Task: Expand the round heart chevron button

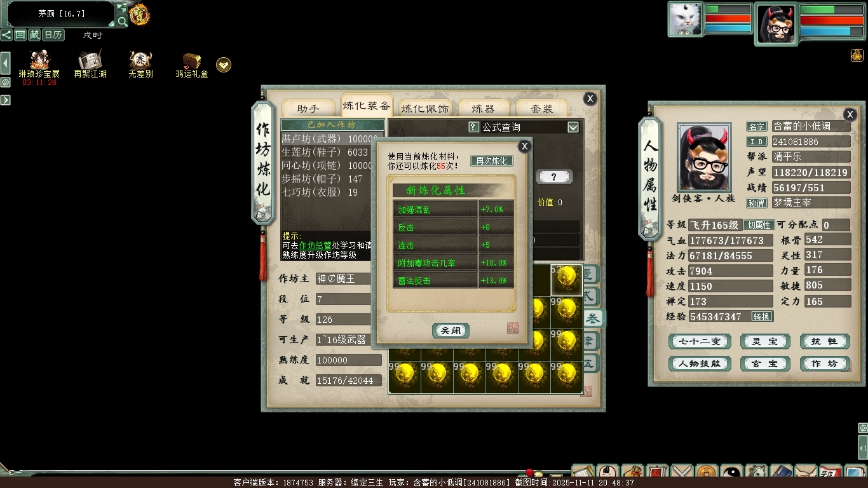Action: tap(224, 65)
